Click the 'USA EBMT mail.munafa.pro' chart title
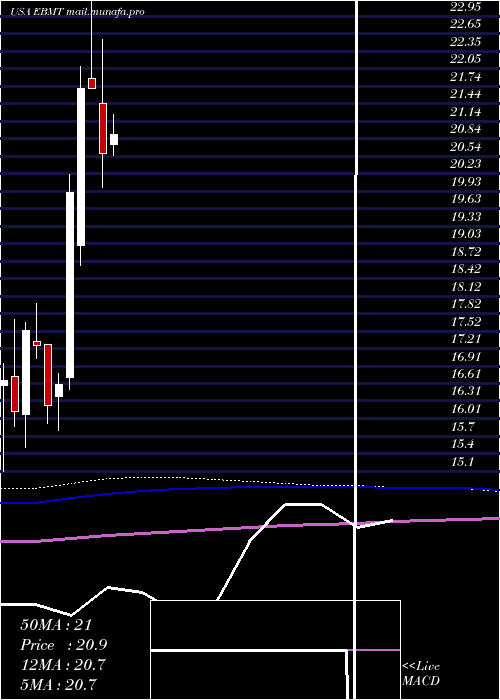The height and width of the screenshot is (700, 500). click(78, 12)
